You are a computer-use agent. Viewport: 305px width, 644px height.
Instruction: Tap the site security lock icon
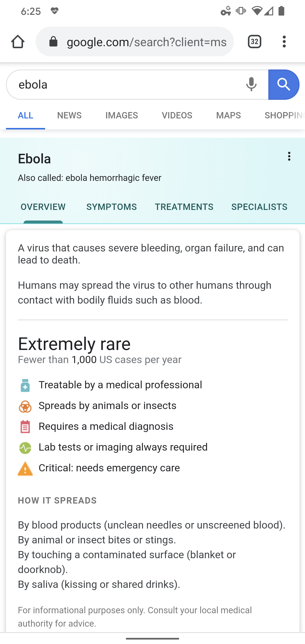point(54,42)
